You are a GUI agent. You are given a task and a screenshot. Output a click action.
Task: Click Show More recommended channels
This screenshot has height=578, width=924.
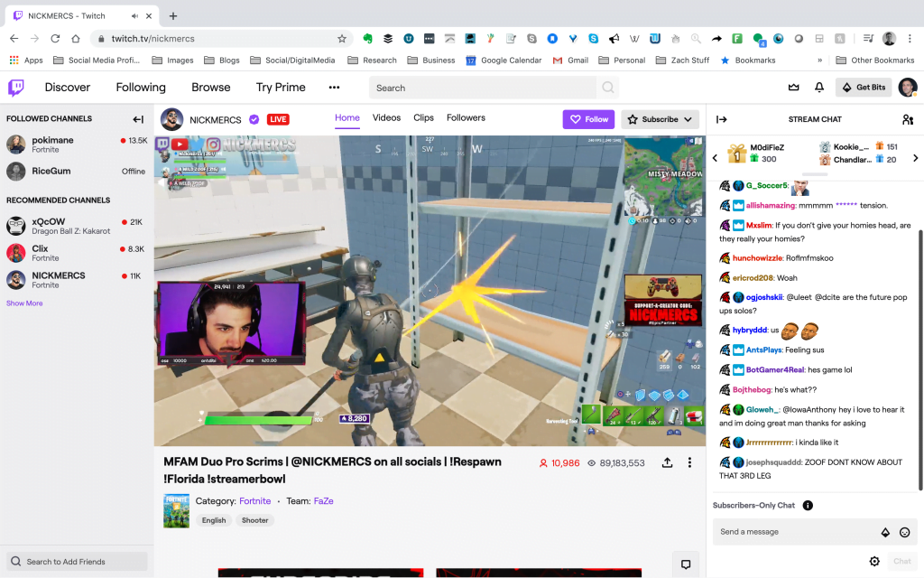point(24,303)
